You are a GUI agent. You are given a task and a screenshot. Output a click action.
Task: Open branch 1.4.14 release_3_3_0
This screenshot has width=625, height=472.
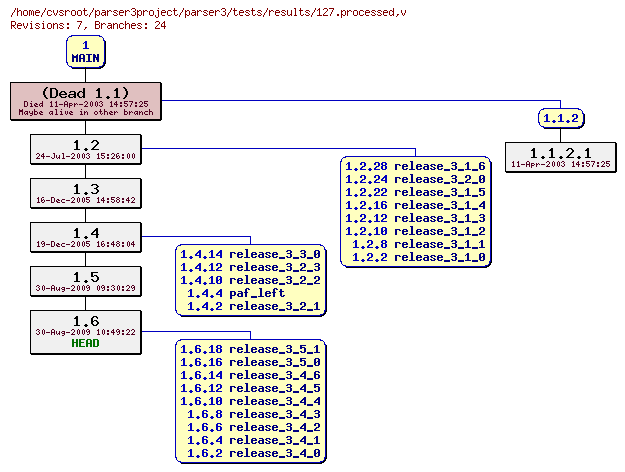[250, 254]
